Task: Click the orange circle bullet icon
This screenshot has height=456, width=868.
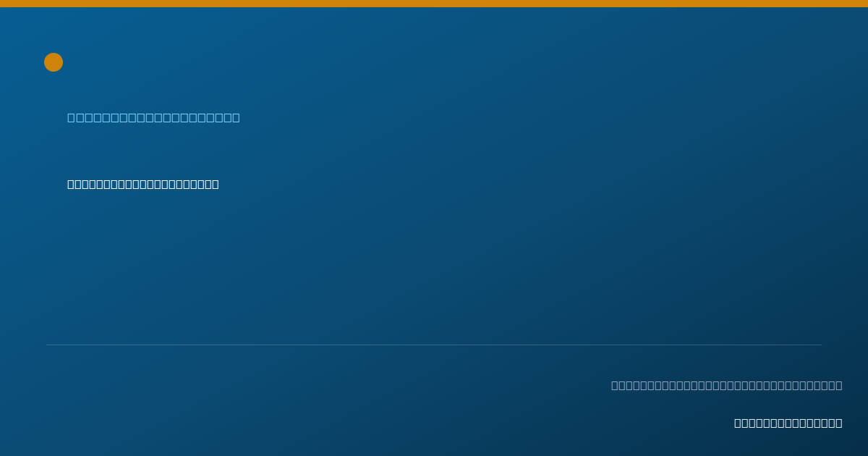Action: point(54,62)
